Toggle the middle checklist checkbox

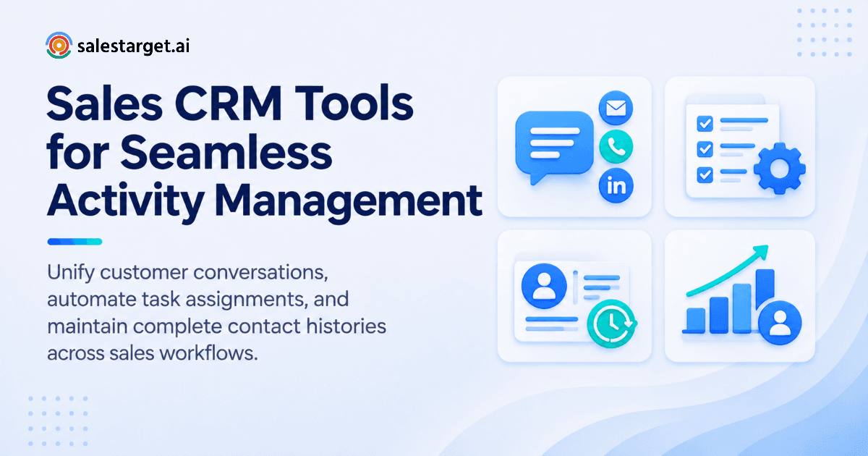tap(704, 149)
